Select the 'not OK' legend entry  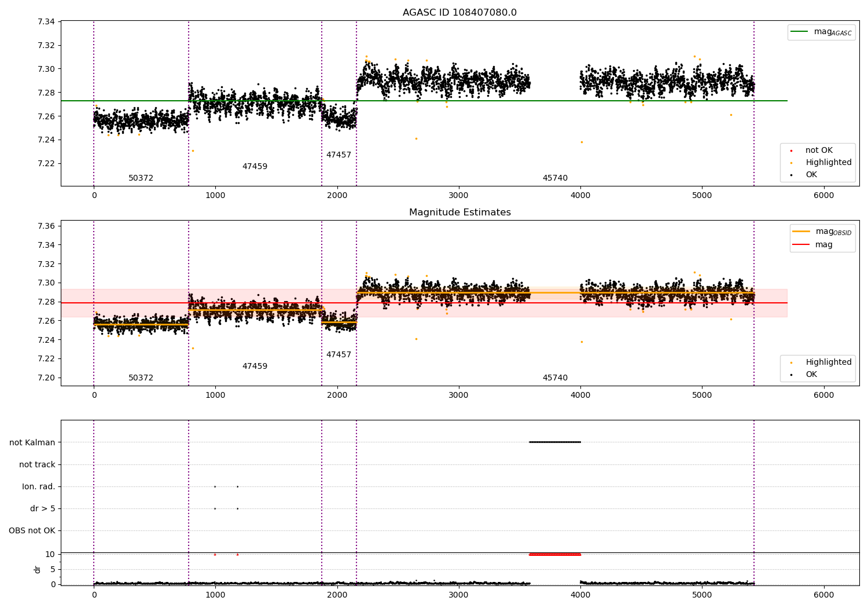819,151
